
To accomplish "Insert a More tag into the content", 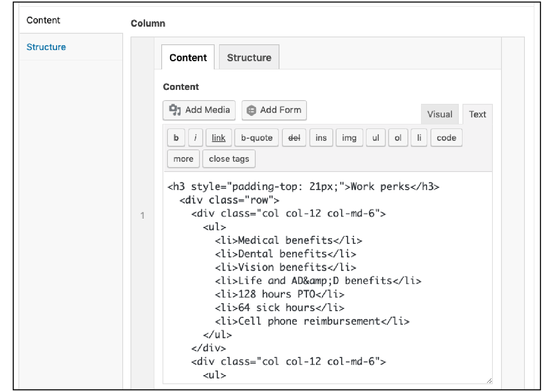I will click(183, 158).
